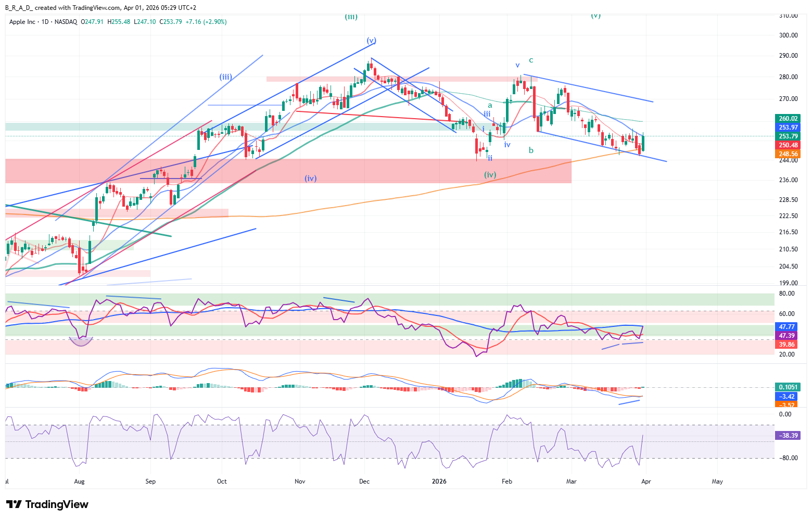Select the blue (iii) wave label
812x520 pixels.
(225, 77)
